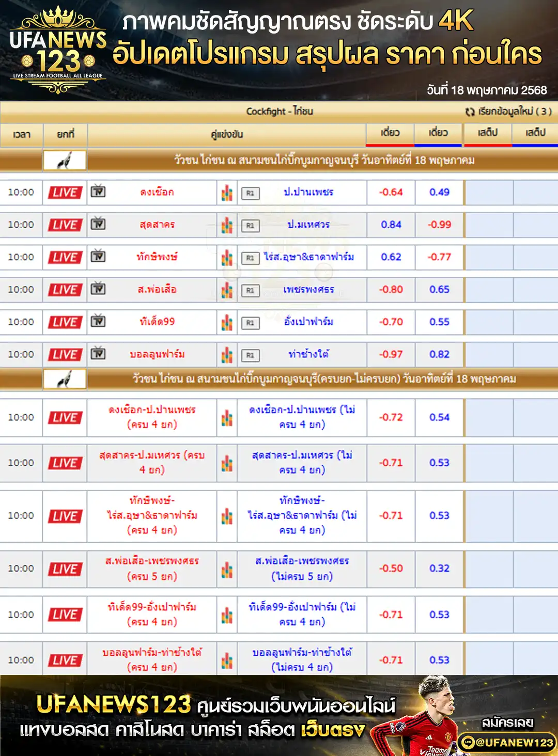Select odds -0.50 for ส.พ่อเสือ-เพชรพงศธร (ครบ 5 ยก)
558x756 pixels.
click(391, 569)
